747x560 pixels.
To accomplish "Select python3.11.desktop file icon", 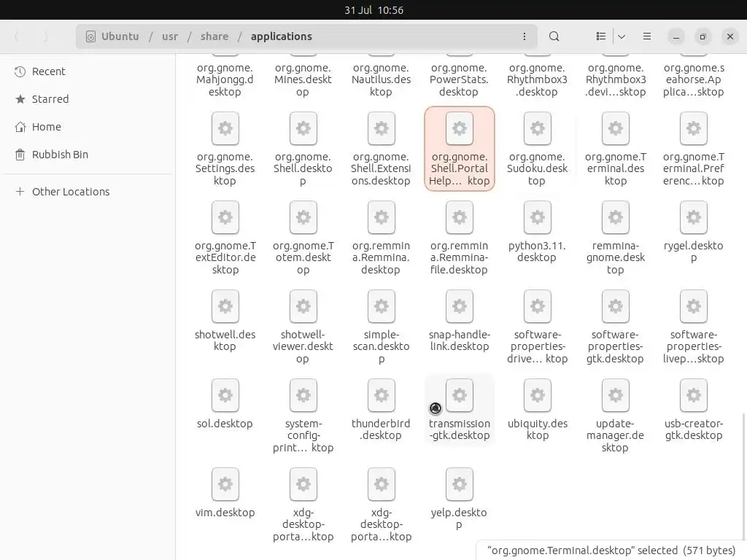I will (538, 217).
